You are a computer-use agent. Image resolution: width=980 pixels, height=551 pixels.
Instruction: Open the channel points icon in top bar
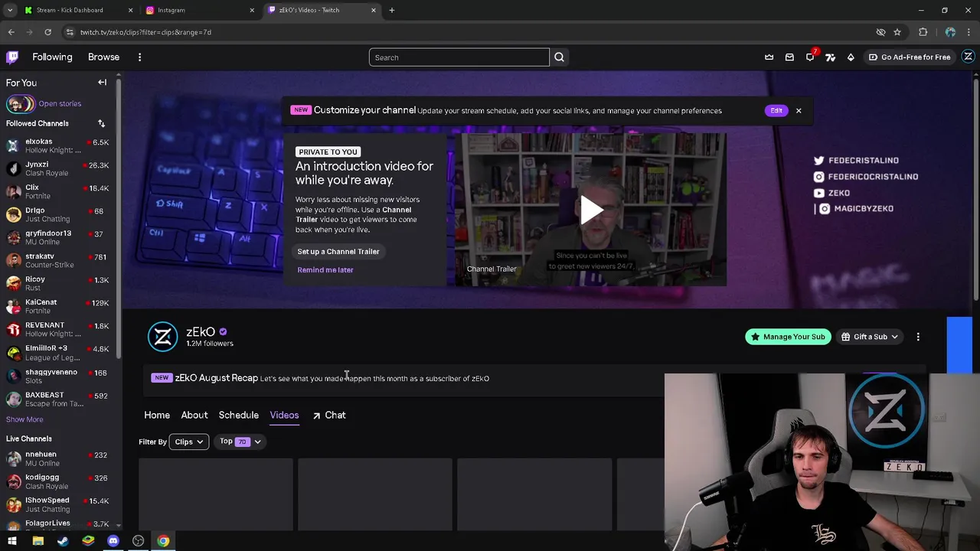pyautogui.click(x=830, y=57)
